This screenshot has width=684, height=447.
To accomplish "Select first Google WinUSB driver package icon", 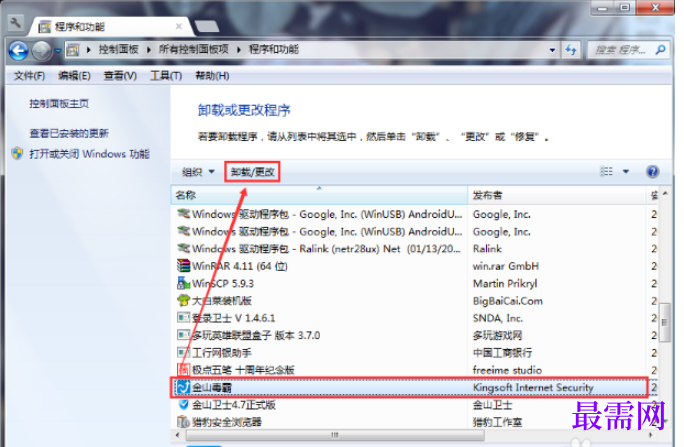I will (184, 214).
